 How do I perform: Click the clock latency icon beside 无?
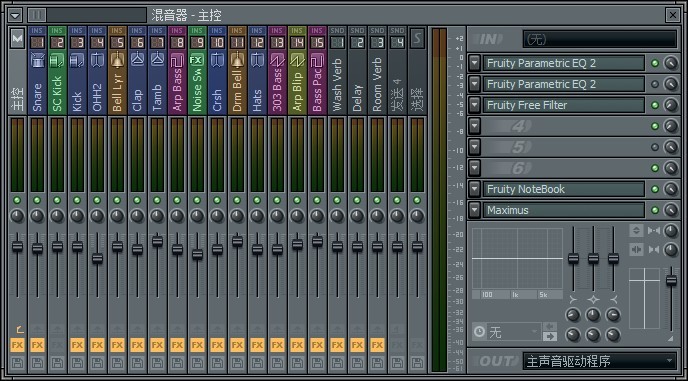[x=479, y=331]
